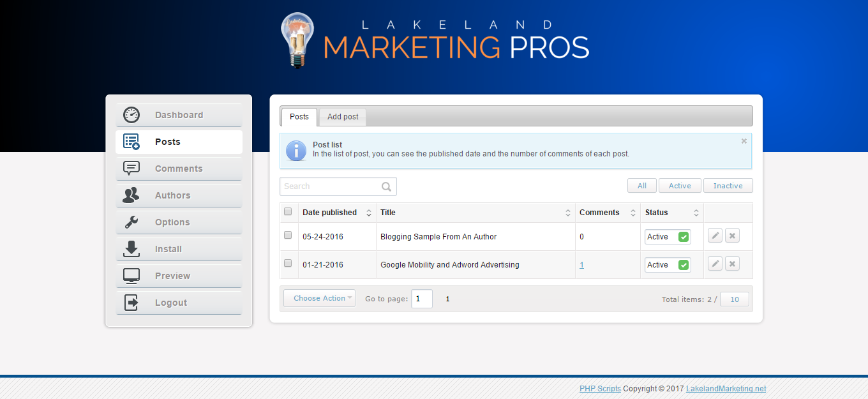Click the Logout door arrow icon
The height and width of the screenshot is (399, 868).
tap(131, 303)
